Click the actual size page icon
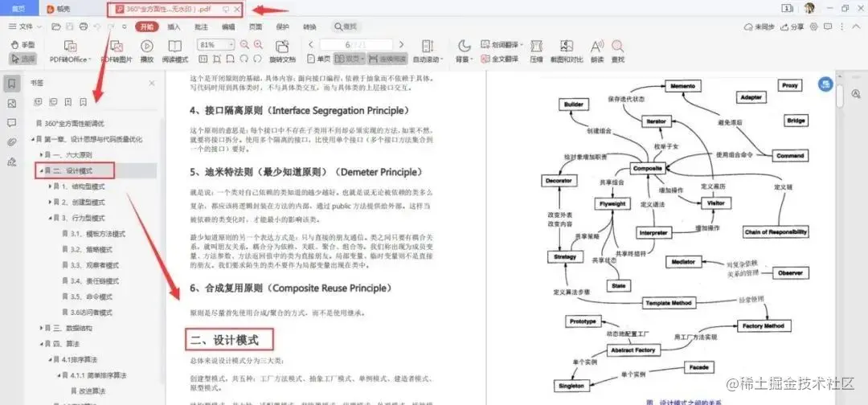Viewport: 868px width, 405px height. click(x=203, y=59)
